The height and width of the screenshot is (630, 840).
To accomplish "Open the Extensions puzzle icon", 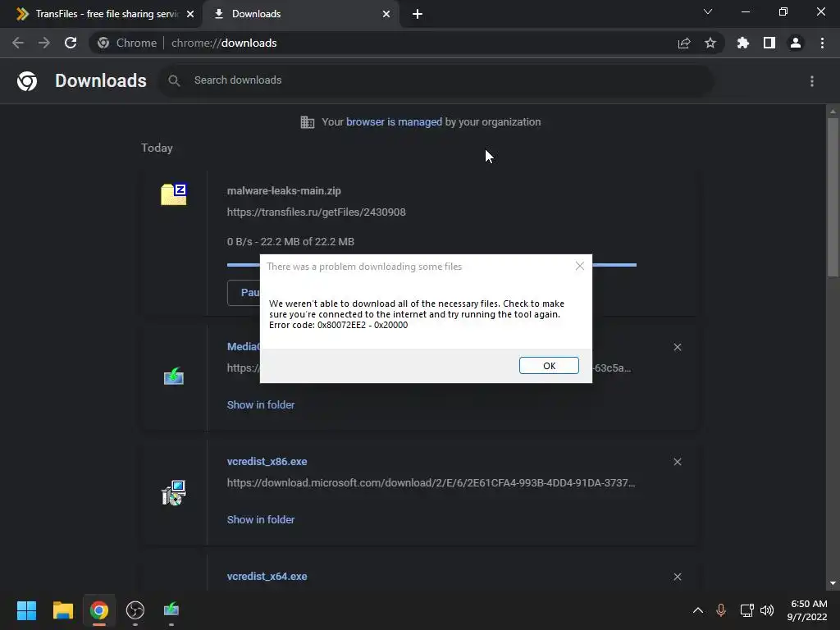I will pyautogui.click(x=743, y=43).
